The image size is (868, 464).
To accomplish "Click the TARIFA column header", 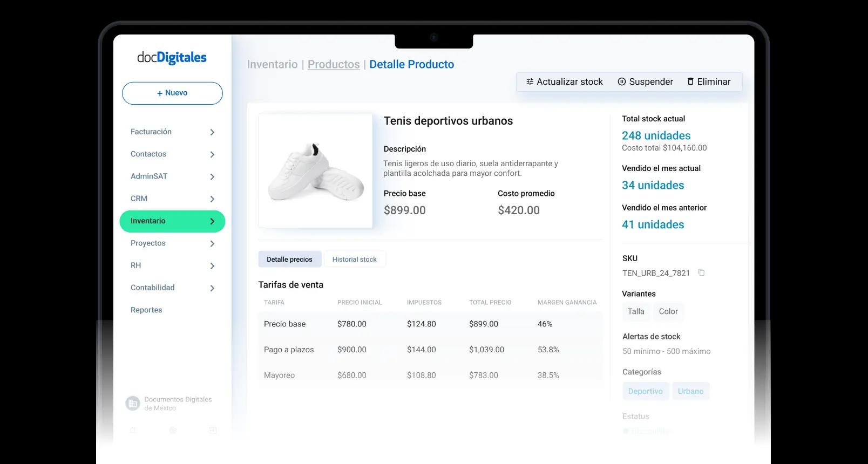I will [274, 303].
